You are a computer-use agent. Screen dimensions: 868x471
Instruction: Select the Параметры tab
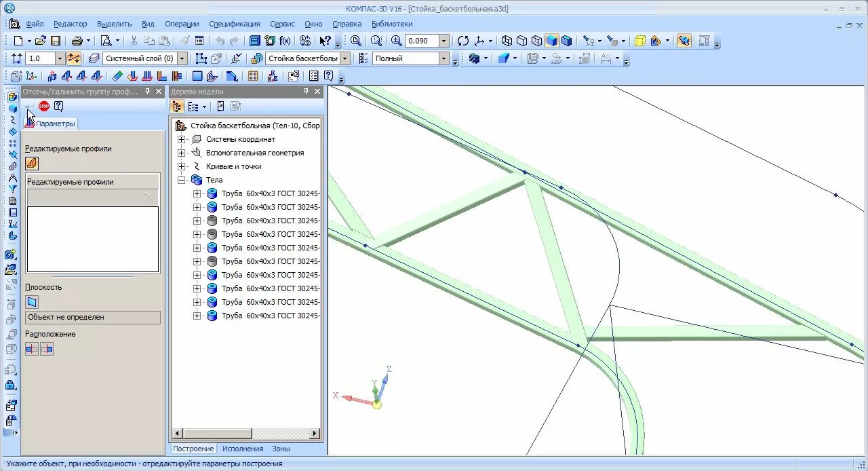51,124
